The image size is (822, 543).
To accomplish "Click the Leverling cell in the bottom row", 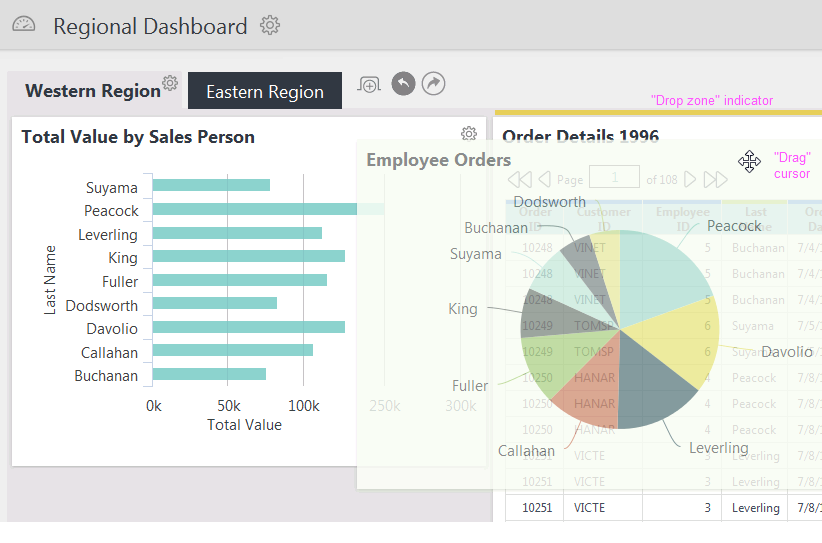I will pos(754,508).
